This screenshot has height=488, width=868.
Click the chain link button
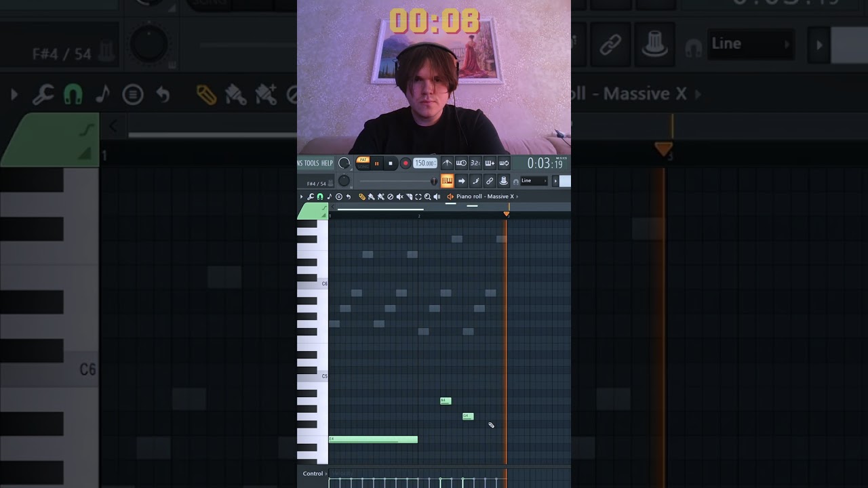click(490, 180)
